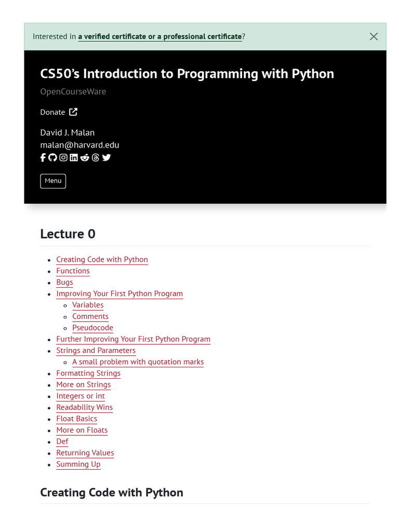Open the Instagram profile icon
The image size is (399, 532).
pos(63,157)
